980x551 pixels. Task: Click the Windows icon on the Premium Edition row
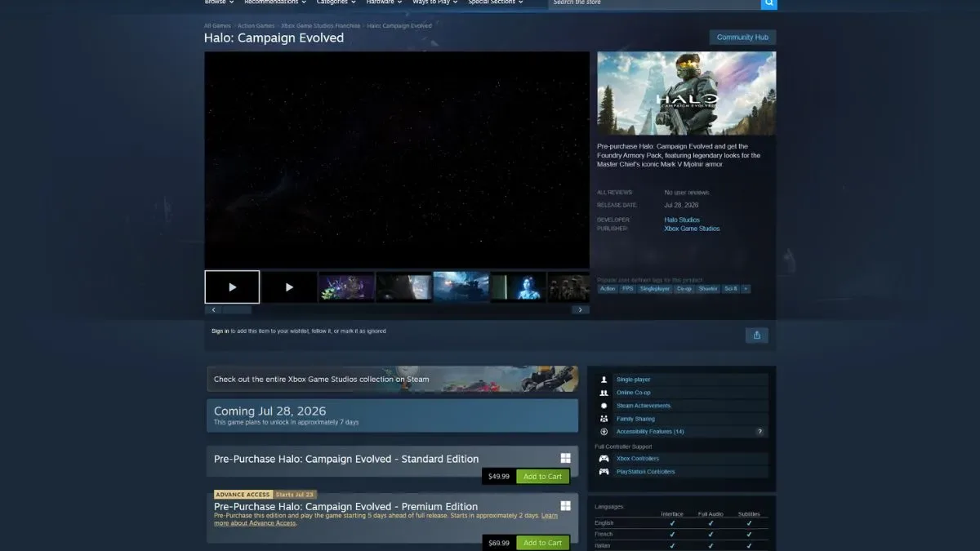565,506
